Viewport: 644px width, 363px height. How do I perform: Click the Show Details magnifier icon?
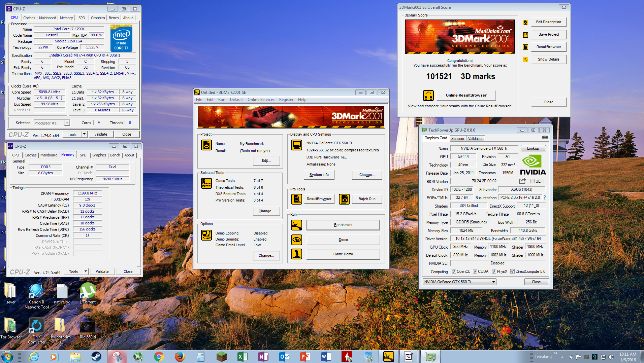coord(525,60)
